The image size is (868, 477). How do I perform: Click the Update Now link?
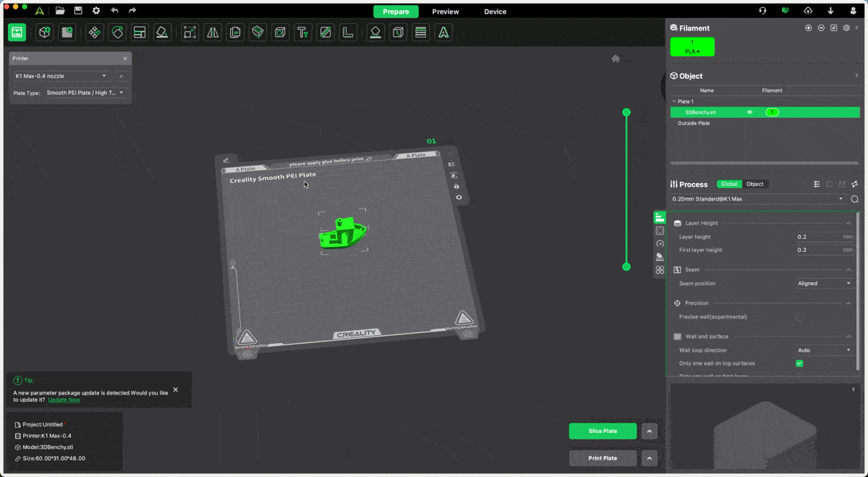click(x=64, y=400)
